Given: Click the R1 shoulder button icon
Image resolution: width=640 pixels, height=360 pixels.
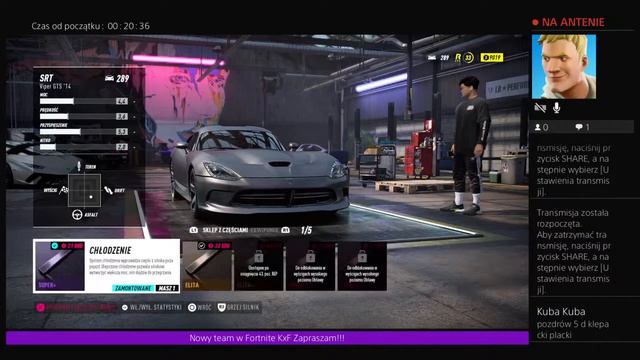Looking at the screenshot, I should tap(286, 230).
